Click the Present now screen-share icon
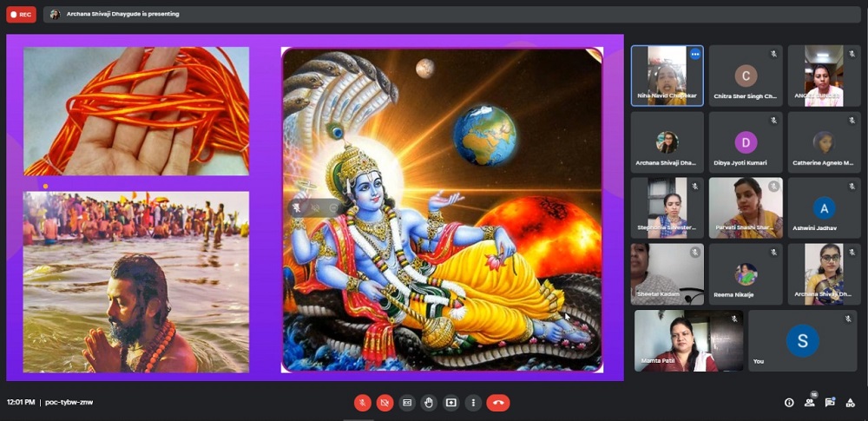868x421 pixels. click(x=451, y=403)
